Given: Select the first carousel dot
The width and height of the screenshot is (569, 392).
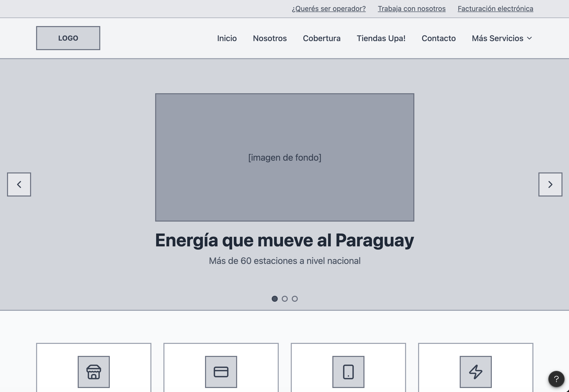Looking at the screenshot, I should click(x=275, y=299).
